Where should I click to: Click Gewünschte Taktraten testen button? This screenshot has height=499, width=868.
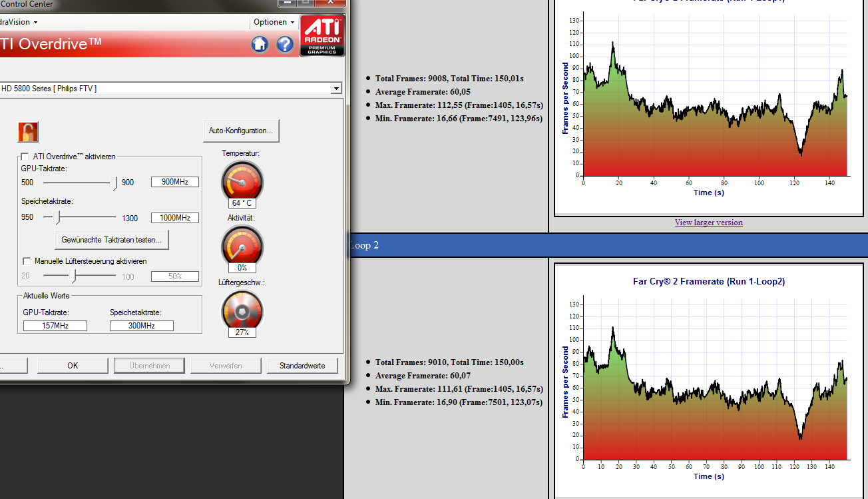111,239
